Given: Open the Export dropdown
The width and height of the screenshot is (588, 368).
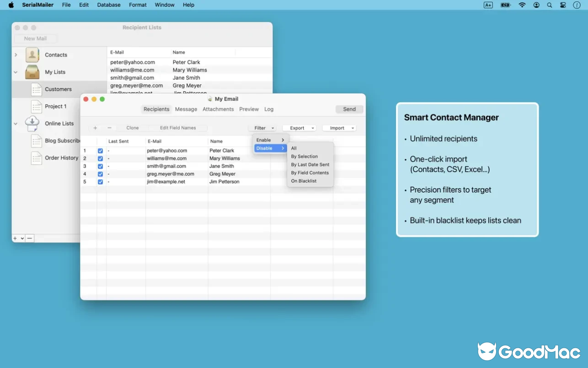Looking at the screenshot, I should coord(299,128).
